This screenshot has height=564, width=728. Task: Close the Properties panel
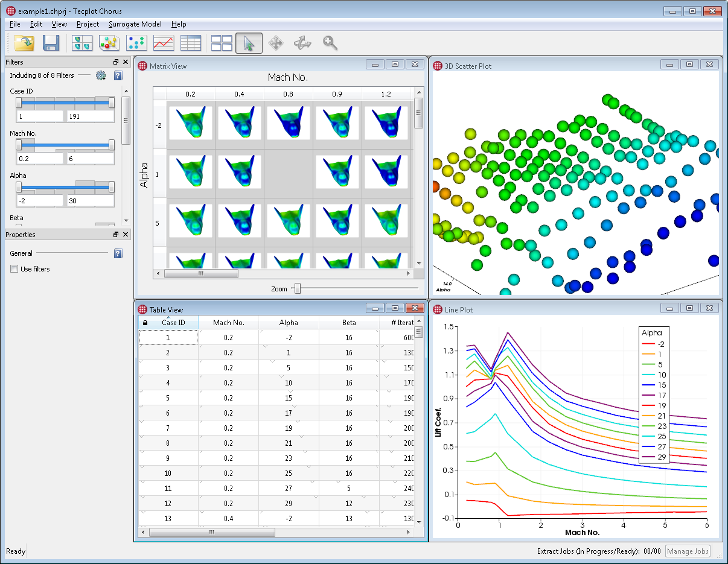(126, 235)
